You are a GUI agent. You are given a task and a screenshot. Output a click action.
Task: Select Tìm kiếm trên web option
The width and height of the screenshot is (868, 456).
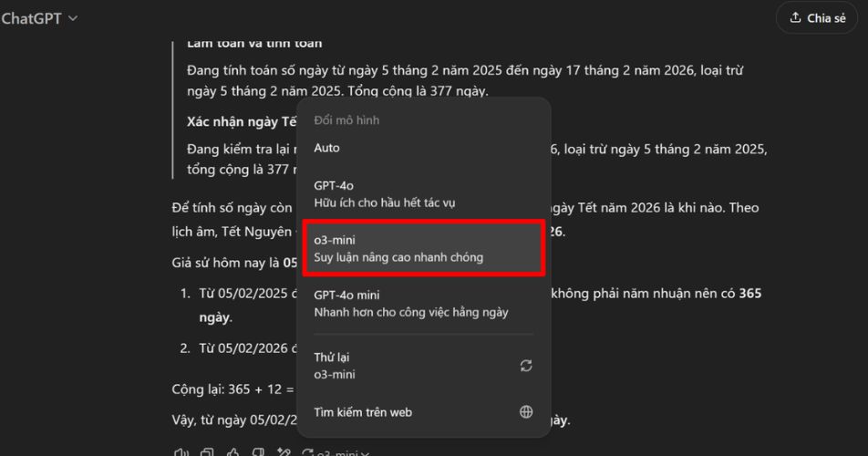point(423,411)
